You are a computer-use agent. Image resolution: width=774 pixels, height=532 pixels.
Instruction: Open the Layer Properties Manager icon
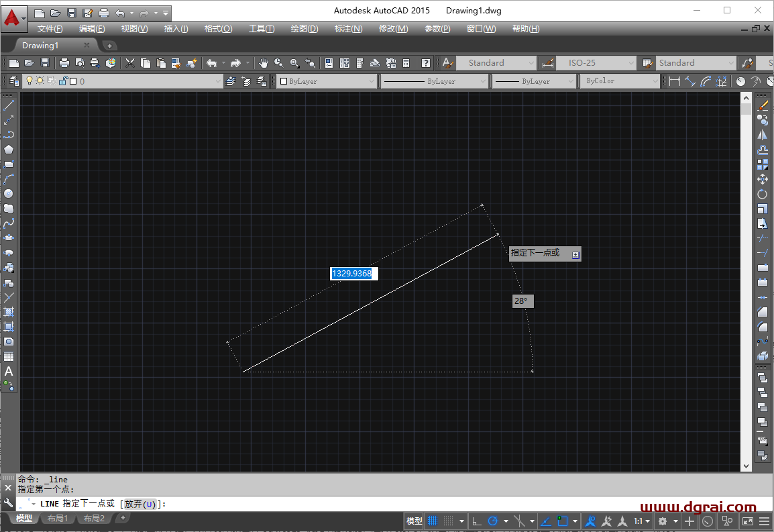coord(14,81)
